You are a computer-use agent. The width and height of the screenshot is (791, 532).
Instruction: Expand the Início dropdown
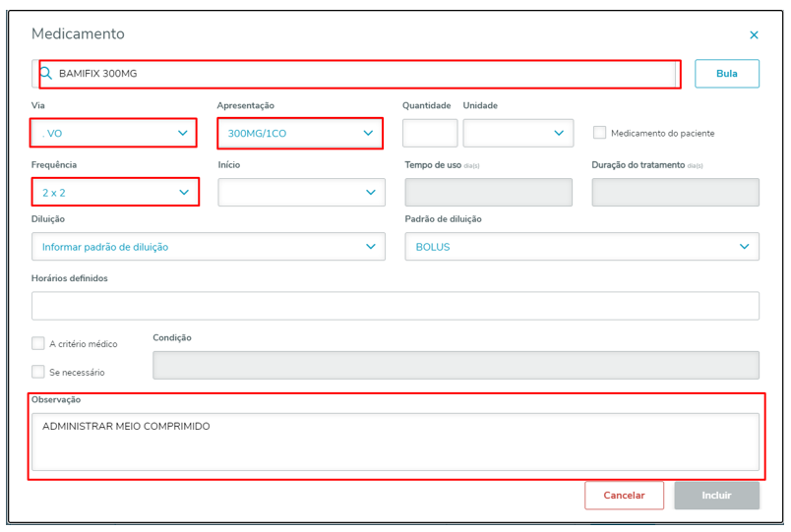301,193
